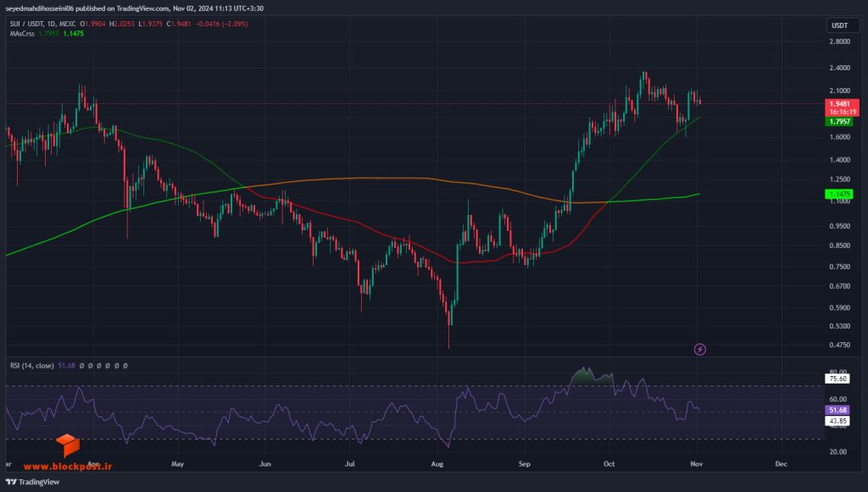Screen dimensions: 868x492
Task: Click the purple lightning event marker icon
Action: pyautogui.click(x=699, y=350)
